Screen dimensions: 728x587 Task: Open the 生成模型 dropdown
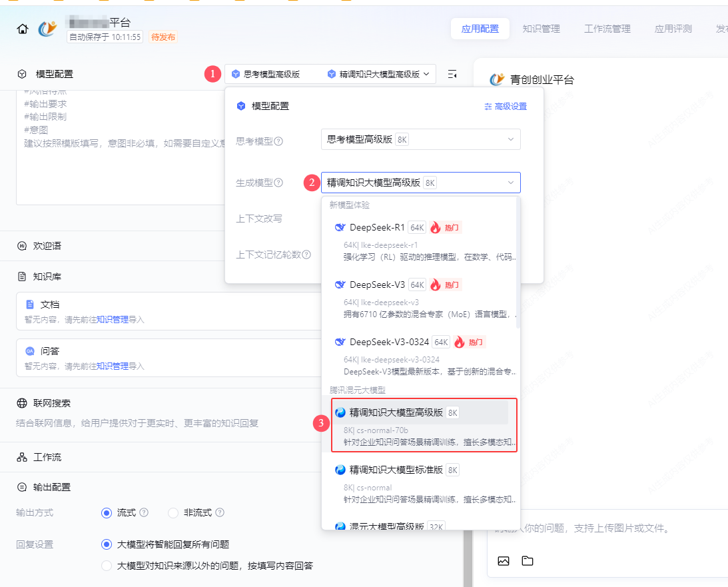[421, 183]
